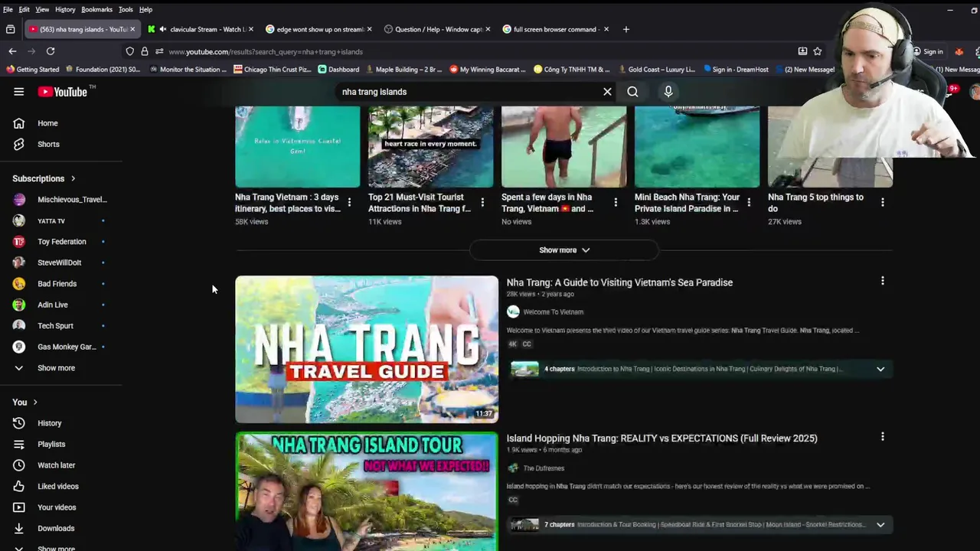Close the nha trang islands YouTube tab
The image size is (980, 551).
tap(132, 29)
